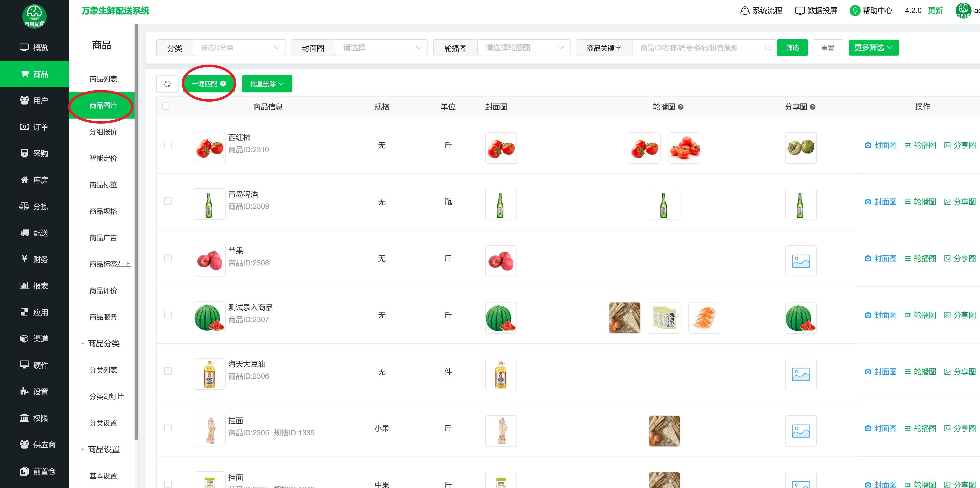Tick the checkbox for 青岛啤酒
The image size is (980, 488).
[168, 201]
